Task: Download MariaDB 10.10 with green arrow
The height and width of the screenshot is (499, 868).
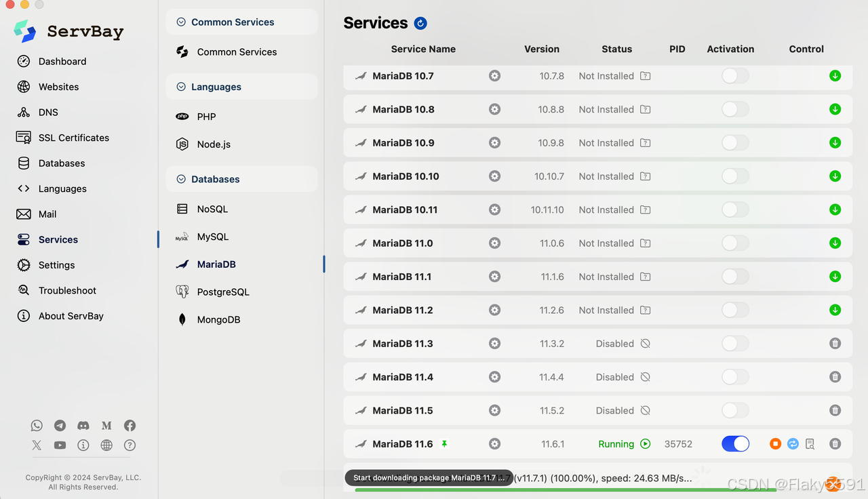Action: click(x=835, y=176)
